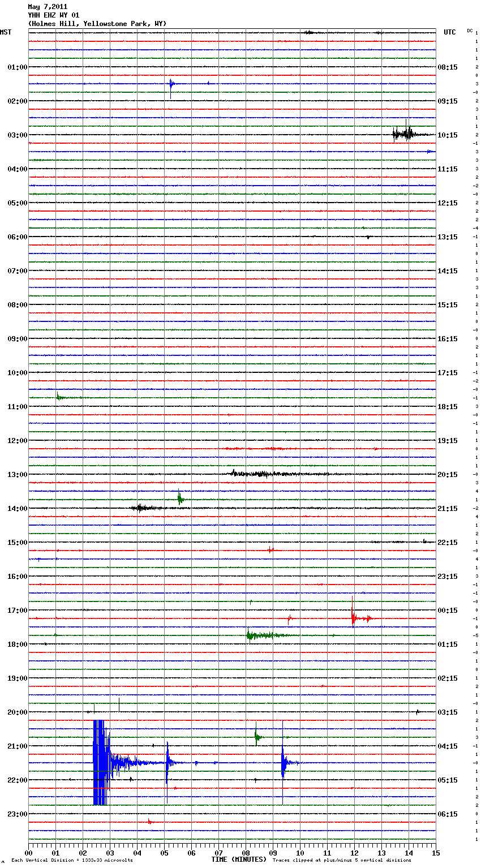
Task: Click the 09:15 UTC time label
Action: point(448,101)
